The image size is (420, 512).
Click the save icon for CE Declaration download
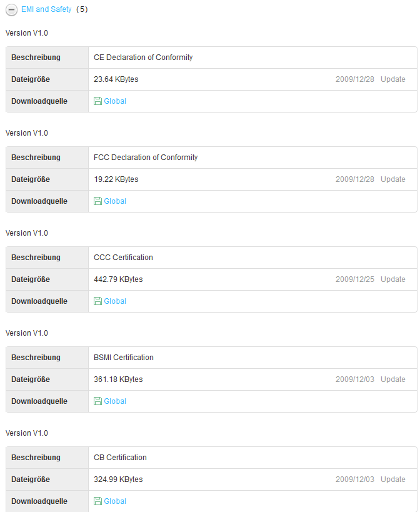coord(97,101)
